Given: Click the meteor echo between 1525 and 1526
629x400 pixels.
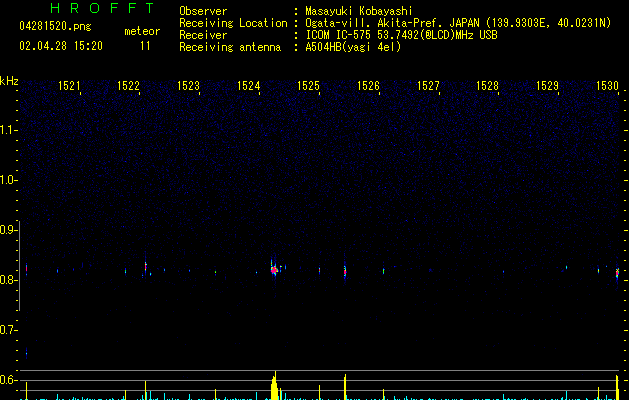Looking at the screenshot, I should point(345,271).
